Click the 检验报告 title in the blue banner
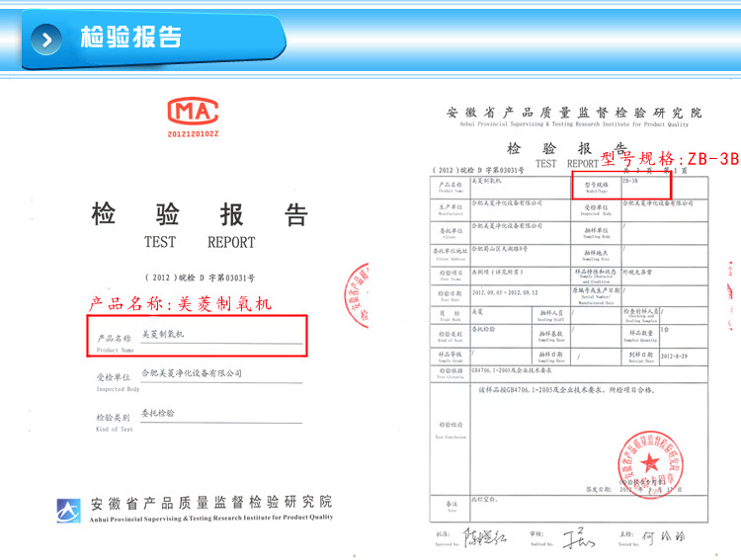Screen dimensions: 741x560 130,37
